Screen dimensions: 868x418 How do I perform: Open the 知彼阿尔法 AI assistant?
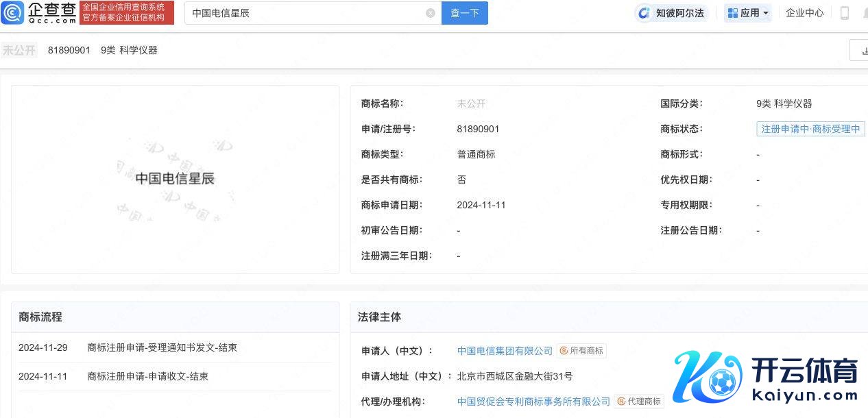tap(671, 13)
